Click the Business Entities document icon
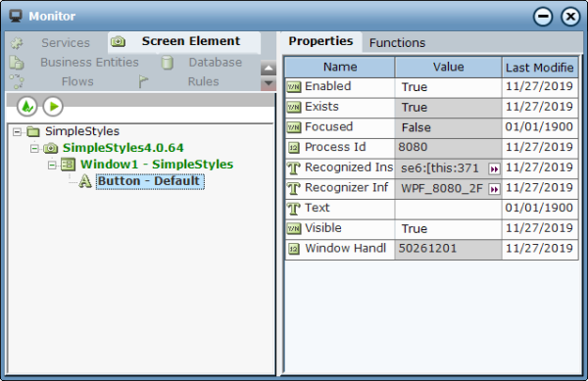This screenshot has width=588, height=381. (x=17, y=63)
